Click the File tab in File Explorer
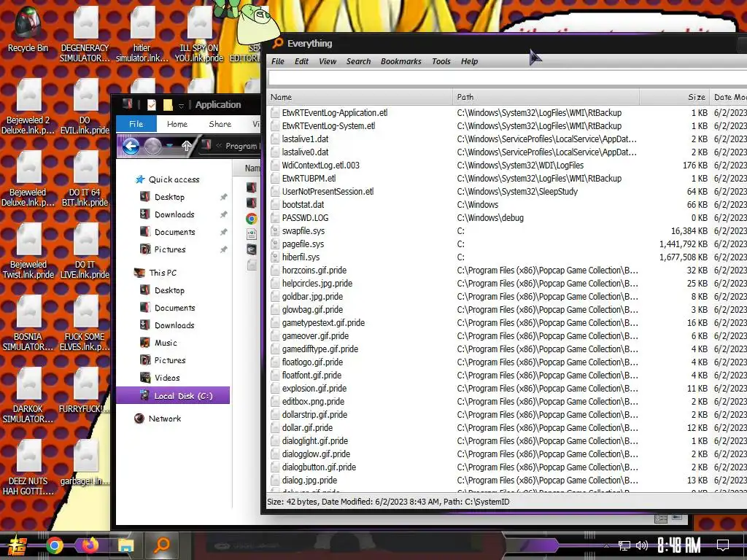 136,124
